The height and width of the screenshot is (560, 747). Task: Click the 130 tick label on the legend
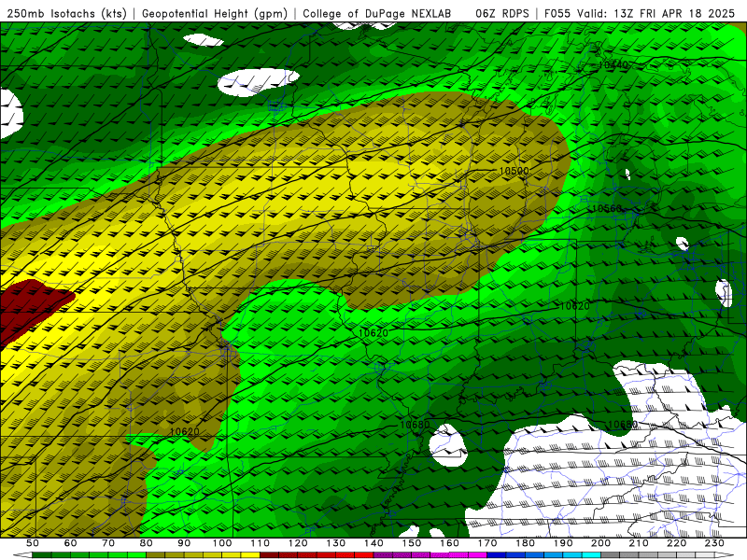[x=336, y=543]
